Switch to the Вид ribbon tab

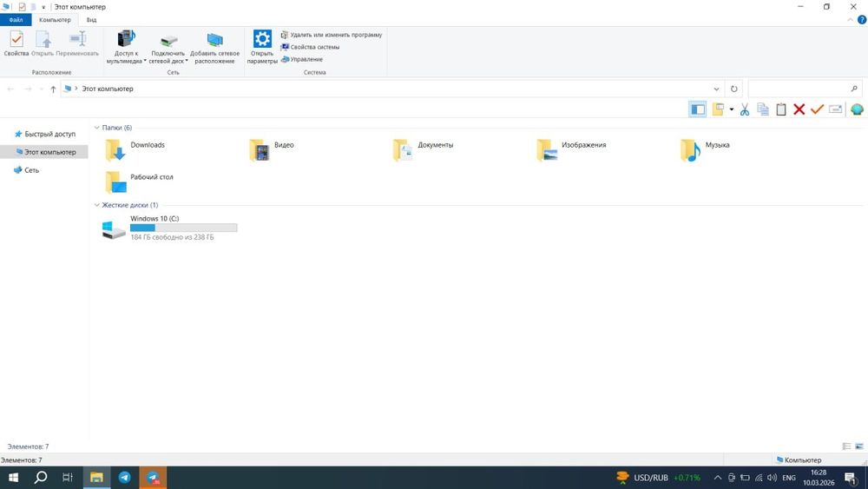(91, 20)
